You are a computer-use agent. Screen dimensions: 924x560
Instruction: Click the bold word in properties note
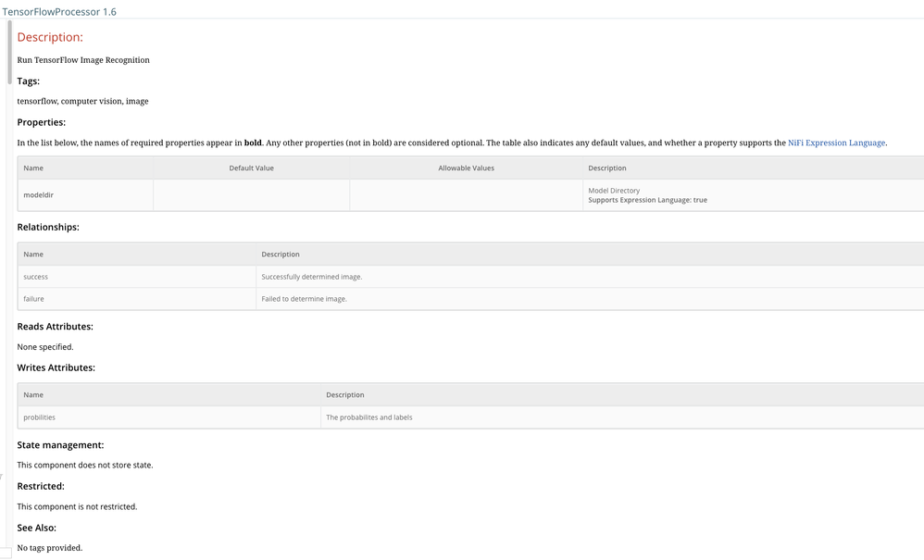point(253,143)
